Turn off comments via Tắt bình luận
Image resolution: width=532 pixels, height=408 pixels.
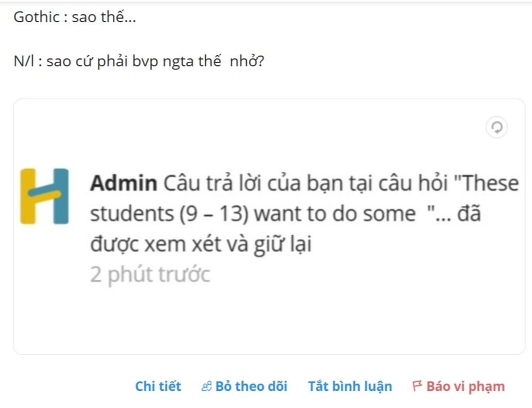coord(350,386)
